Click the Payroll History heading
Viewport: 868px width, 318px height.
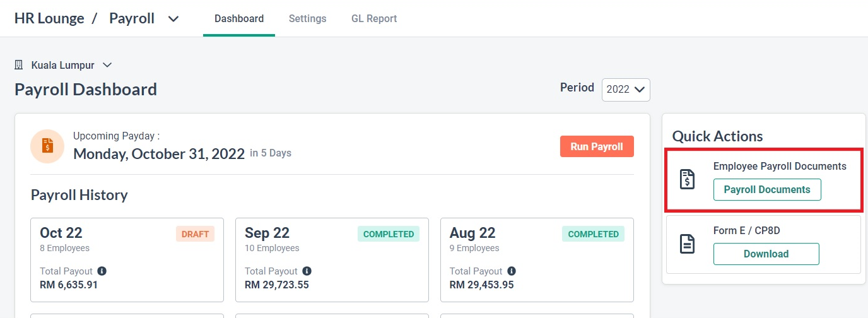point(79,195)
